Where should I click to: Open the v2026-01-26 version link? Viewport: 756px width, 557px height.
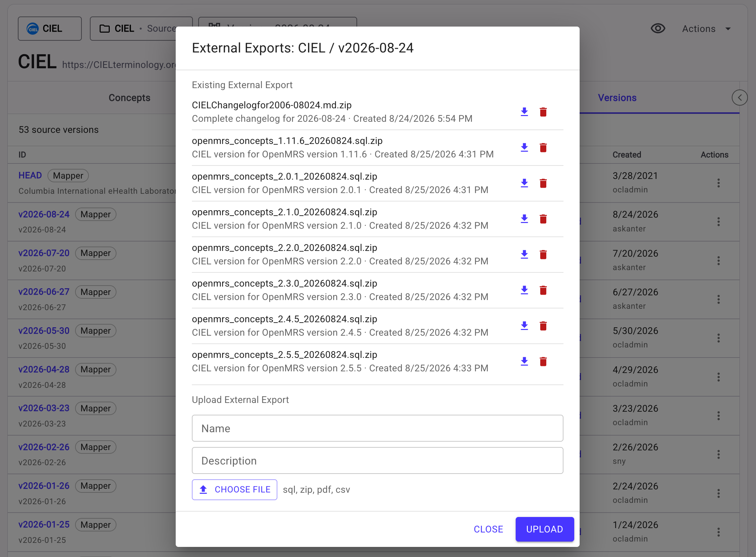[x=44, y=485]
